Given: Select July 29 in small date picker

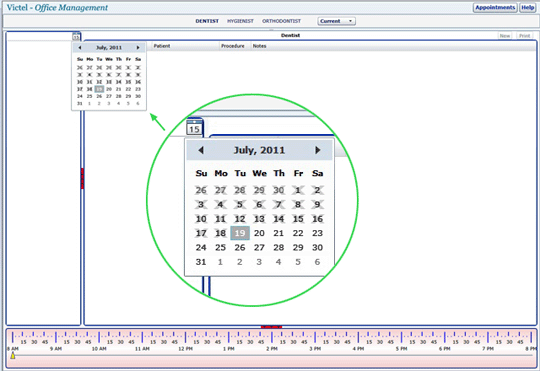Looking at the screenshot, I should tap(128, 96).
